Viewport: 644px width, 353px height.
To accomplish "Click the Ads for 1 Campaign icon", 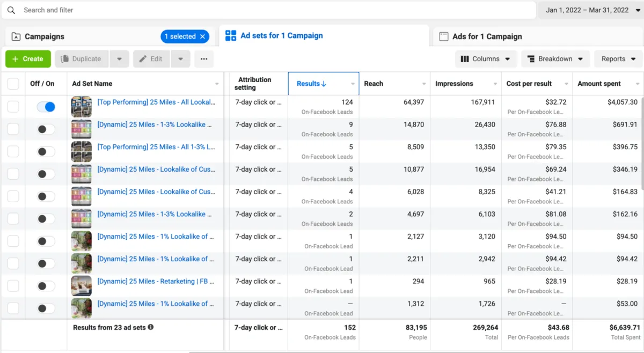I will coord(444,36).
